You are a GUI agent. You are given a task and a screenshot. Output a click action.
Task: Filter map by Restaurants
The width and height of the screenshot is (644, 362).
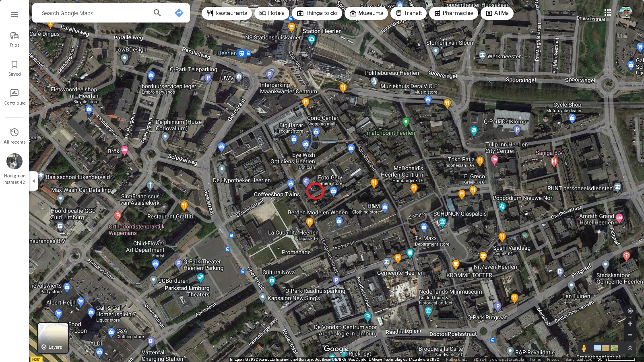(227, 13)
